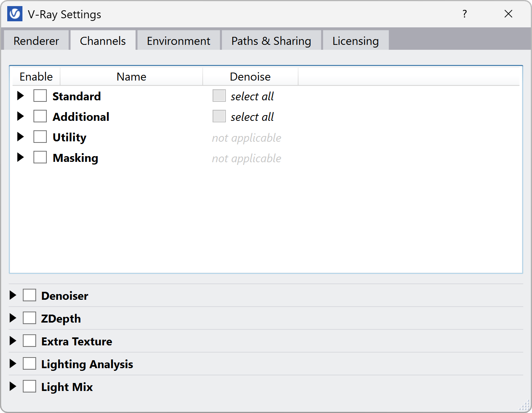Click the Additional group label

pyautogui.click(x=81, y=117)
